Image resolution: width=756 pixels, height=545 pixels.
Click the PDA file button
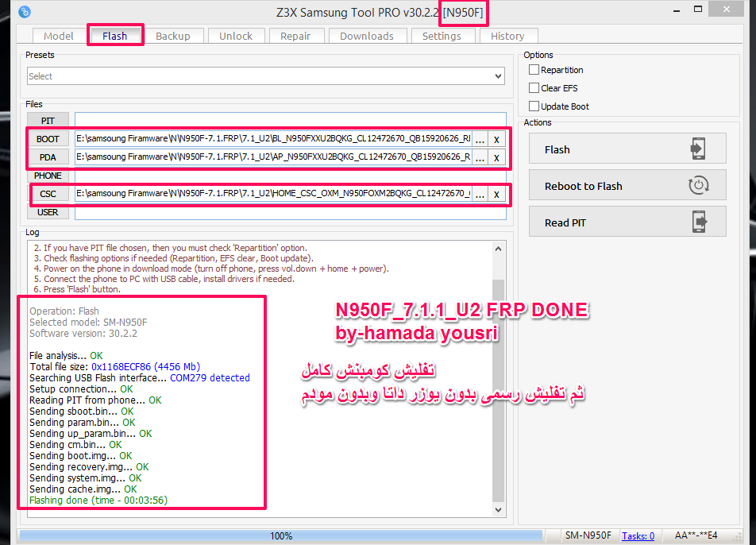tap(48, 157)
